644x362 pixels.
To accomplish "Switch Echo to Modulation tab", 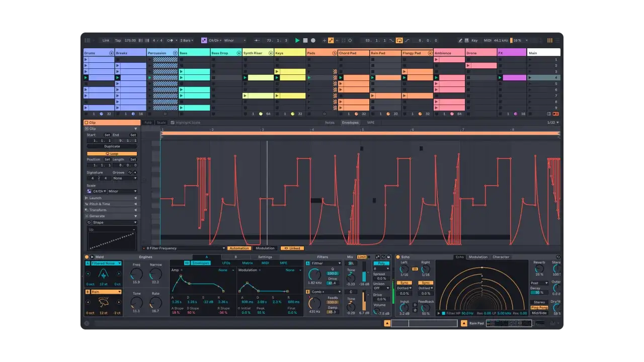I will tap(478, 257).
